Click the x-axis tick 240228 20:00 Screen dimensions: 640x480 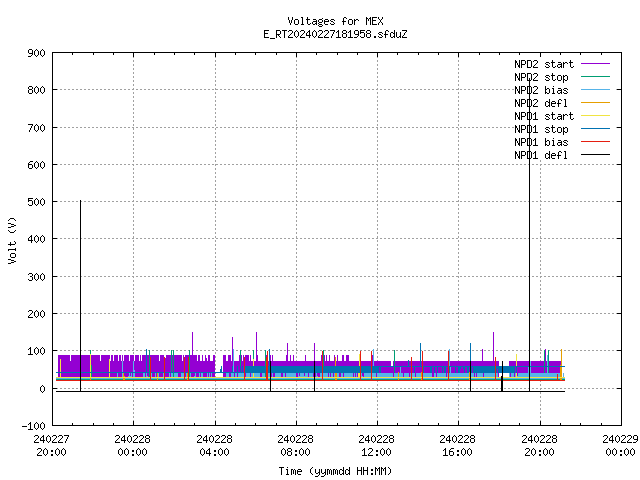click(x=539, y=446)
